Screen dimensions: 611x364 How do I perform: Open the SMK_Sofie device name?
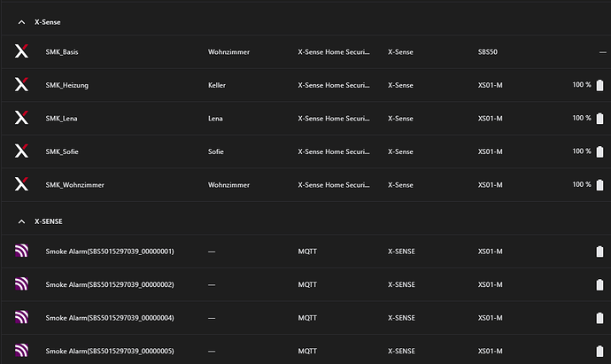click(62, 151)
